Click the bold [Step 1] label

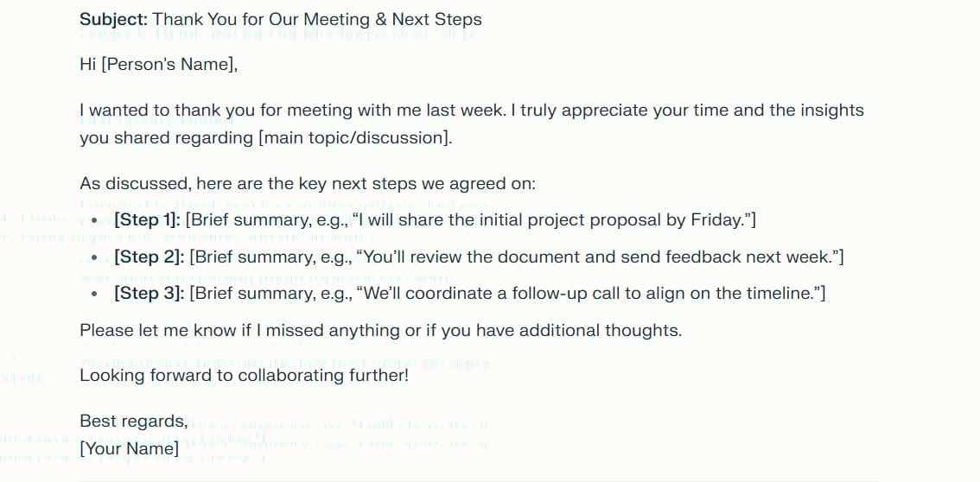pyautogui.click(x=147, y=220)
